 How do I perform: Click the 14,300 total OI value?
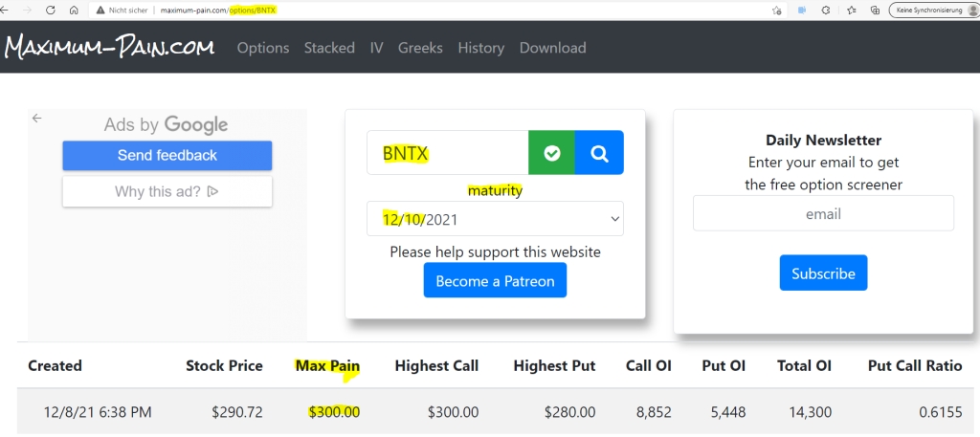click(811, 413)
